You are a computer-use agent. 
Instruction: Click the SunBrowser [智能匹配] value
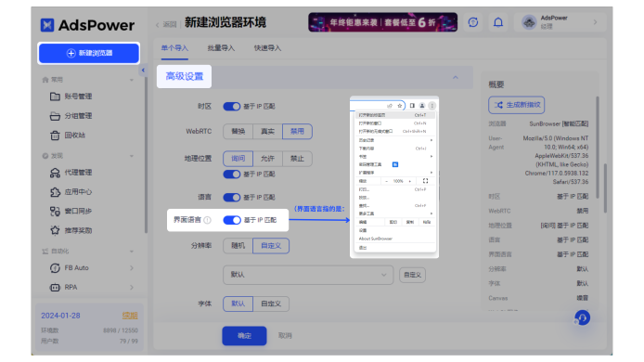pyautogui.click(x=559, y=123)
